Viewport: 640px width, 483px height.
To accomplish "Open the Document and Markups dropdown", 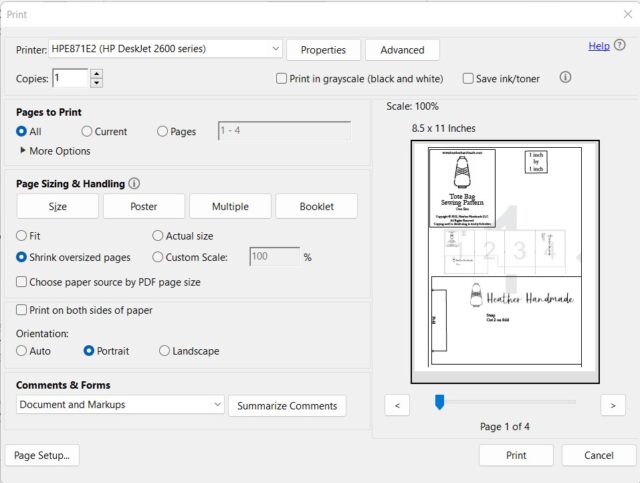I will point(120,405).
